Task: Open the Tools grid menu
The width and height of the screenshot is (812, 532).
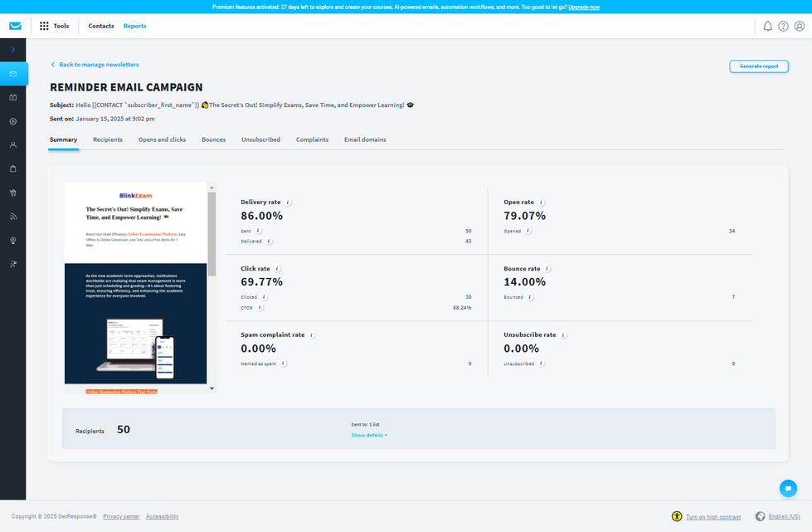Action: [45, 26]
